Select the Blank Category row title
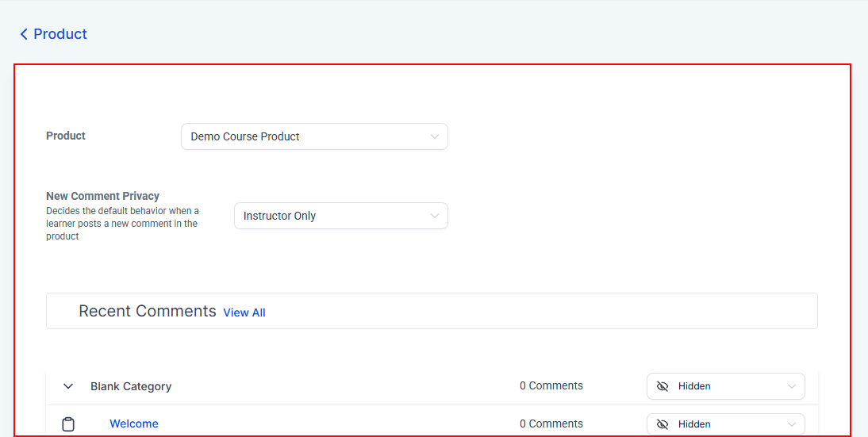This screenshot has width=868, height=437. [131, 386]
